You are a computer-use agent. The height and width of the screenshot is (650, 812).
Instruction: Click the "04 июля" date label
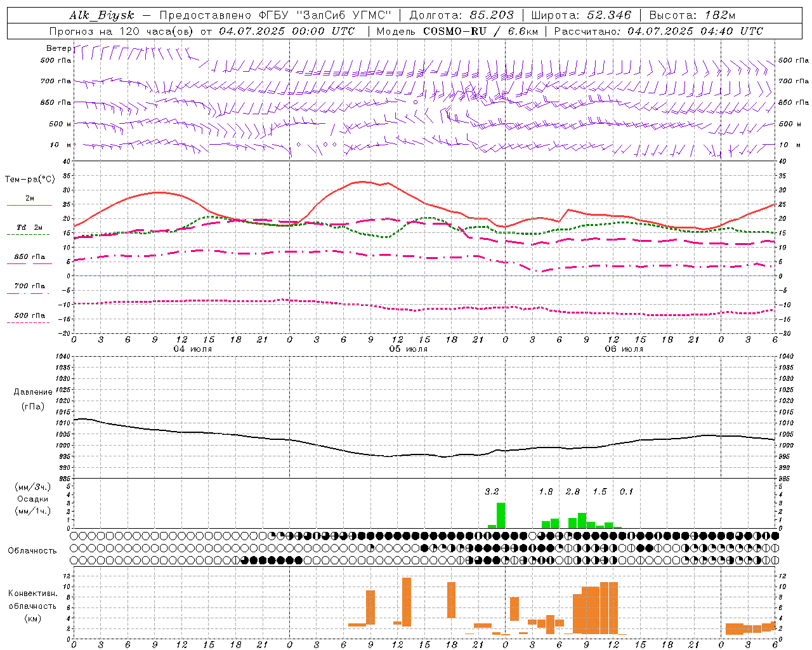pyautogui.click(x=193, y=349)
